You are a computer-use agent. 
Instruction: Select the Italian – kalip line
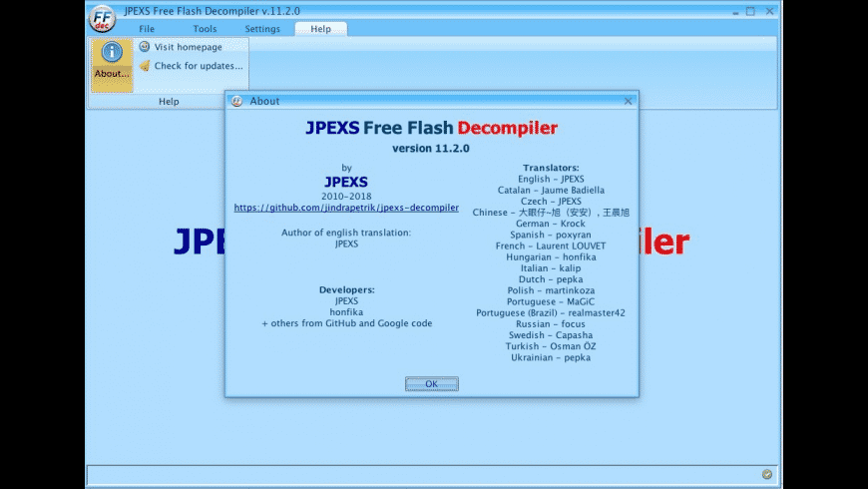tap(551, 268)
